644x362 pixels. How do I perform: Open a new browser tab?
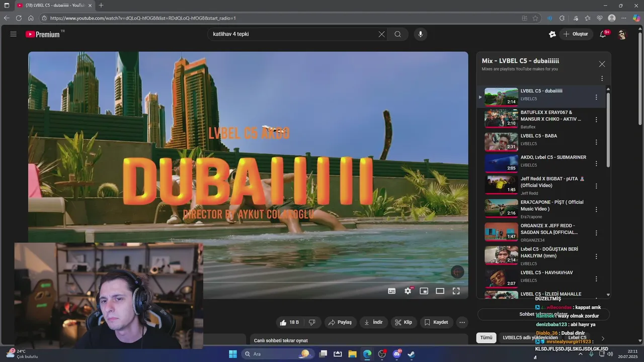[101, 6]
